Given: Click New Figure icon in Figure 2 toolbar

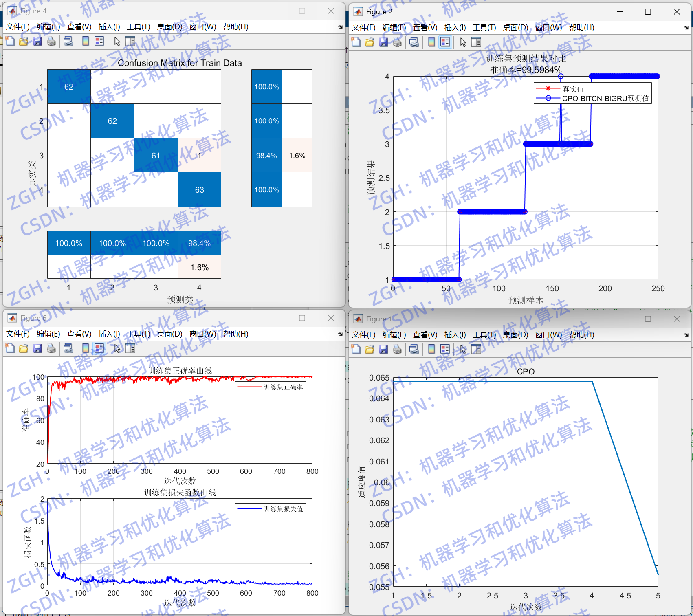Looking at the screenshot, I should click(x=356, y=42).
